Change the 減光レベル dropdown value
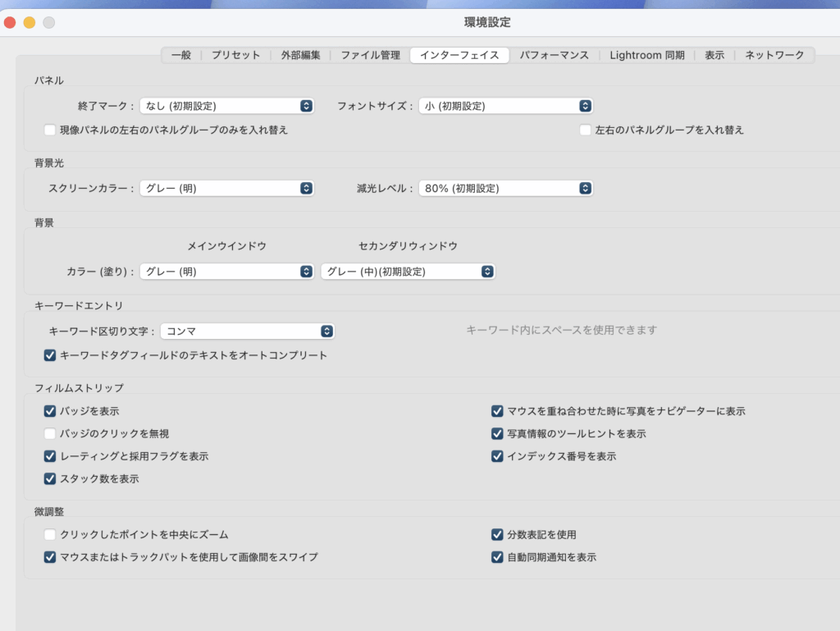 505,188
